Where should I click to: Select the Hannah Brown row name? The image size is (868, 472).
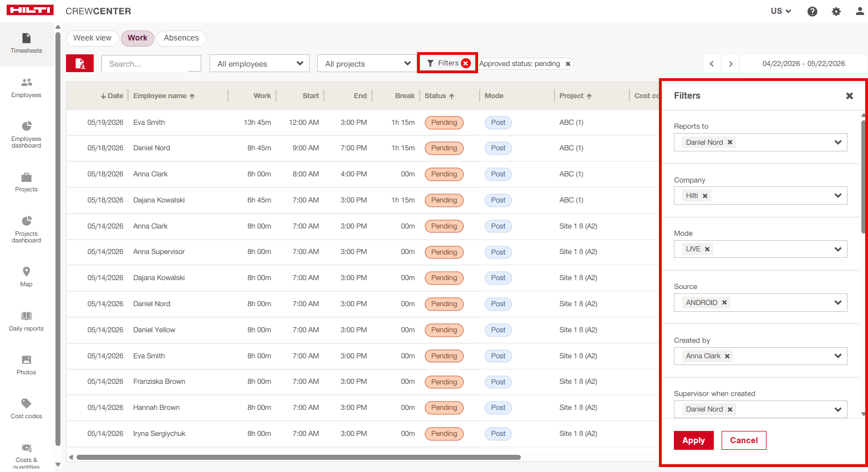tap(156, 408)
